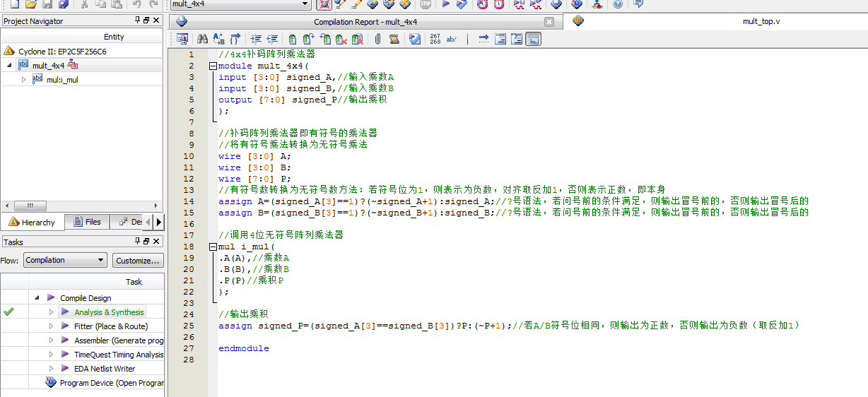Decrease indent of selected lines
Screen dimensions: 868x397
pos(271,40)
